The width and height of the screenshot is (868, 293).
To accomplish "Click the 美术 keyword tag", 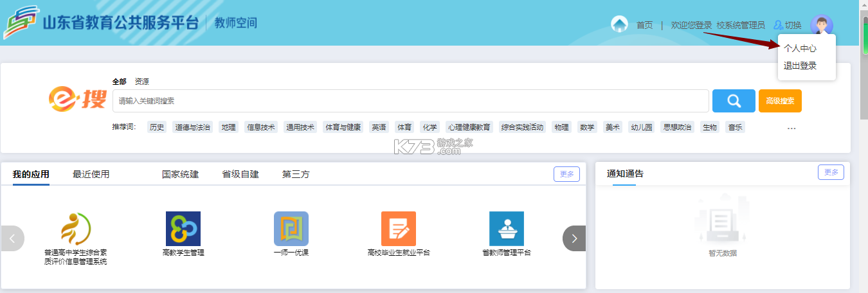I will (612, 127).
